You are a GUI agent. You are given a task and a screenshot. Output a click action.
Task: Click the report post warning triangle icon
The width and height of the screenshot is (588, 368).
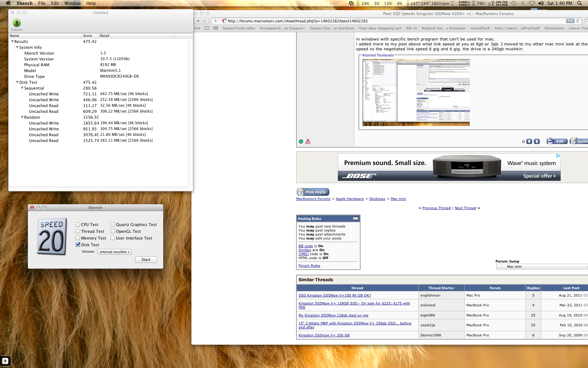308,141
